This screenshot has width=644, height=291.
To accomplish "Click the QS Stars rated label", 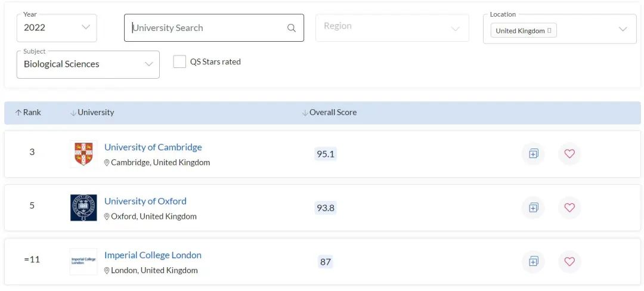I will pos(215,61).
